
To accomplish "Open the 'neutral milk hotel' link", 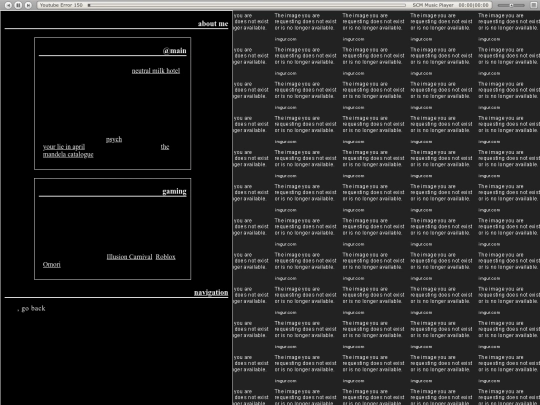I will (x=156, y=71).
